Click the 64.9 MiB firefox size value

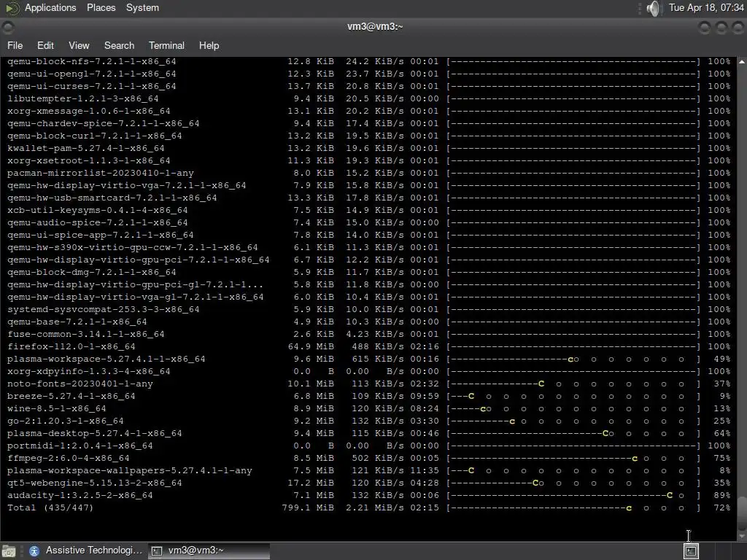[x=311, y=346]
